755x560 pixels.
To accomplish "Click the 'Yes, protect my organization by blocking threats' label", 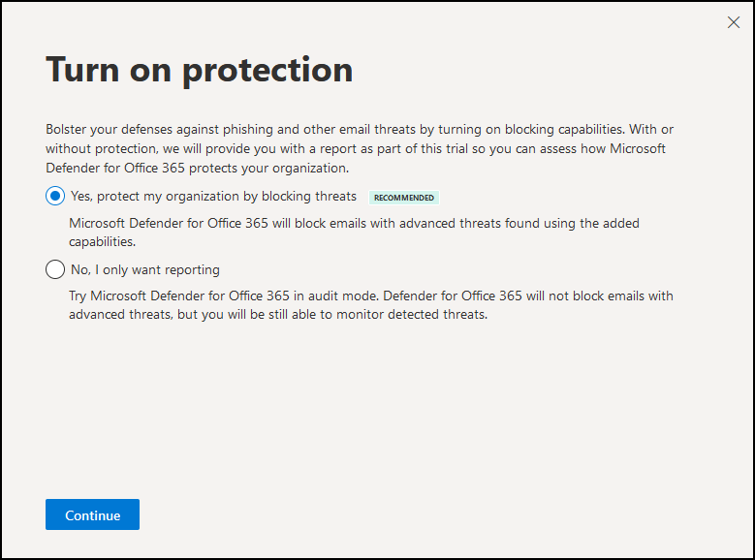I will (x=213, y=196).
